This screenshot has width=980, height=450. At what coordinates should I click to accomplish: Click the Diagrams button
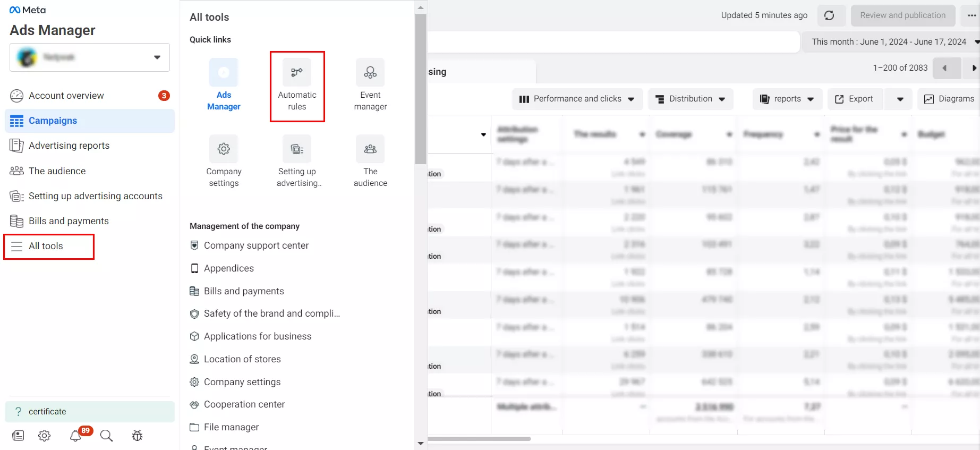950,99
